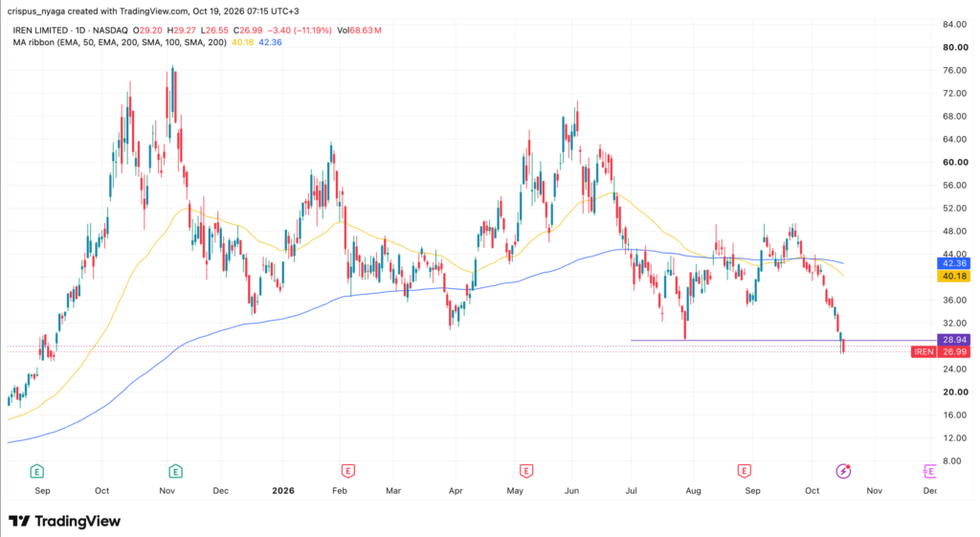Click the TradingView logo
This screenshot has width=980, height=537.
(64, 521)
